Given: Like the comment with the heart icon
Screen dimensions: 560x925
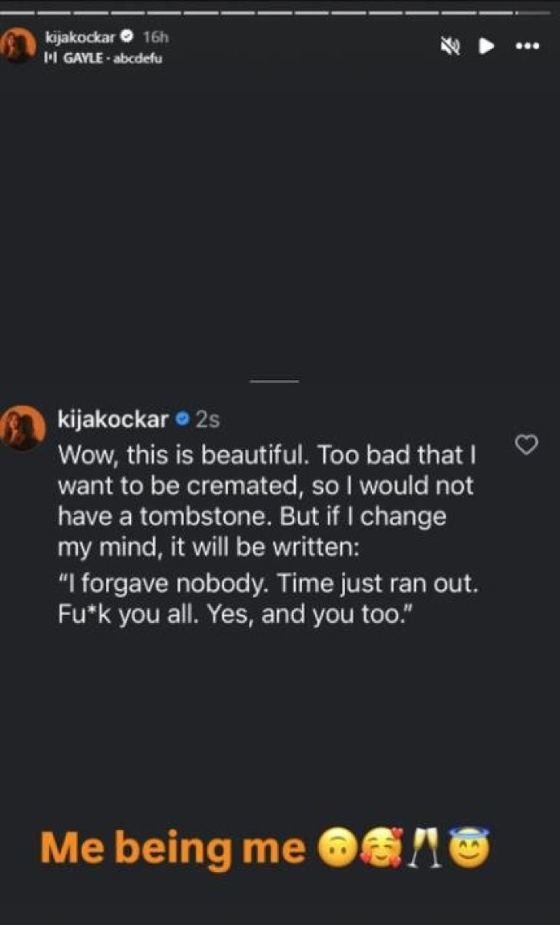Looking at the screenshot, I should pyautogui.click(x=527, y=444).
